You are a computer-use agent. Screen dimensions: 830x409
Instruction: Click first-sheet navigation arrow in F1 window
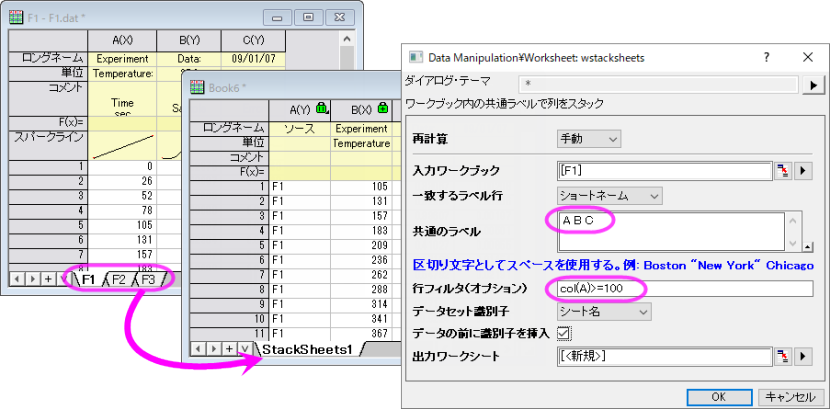[16, 279]
